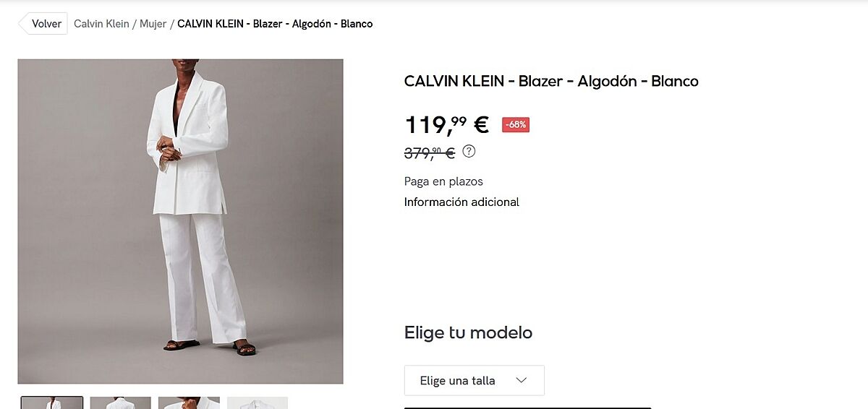Select the second product thumbnail

point(121,402)
